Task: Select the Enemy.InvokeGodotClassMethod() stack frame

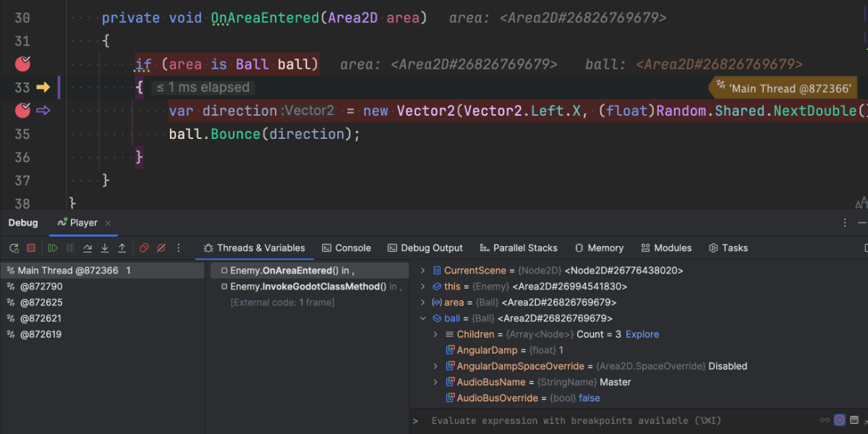Action: [x=307, y=286]
